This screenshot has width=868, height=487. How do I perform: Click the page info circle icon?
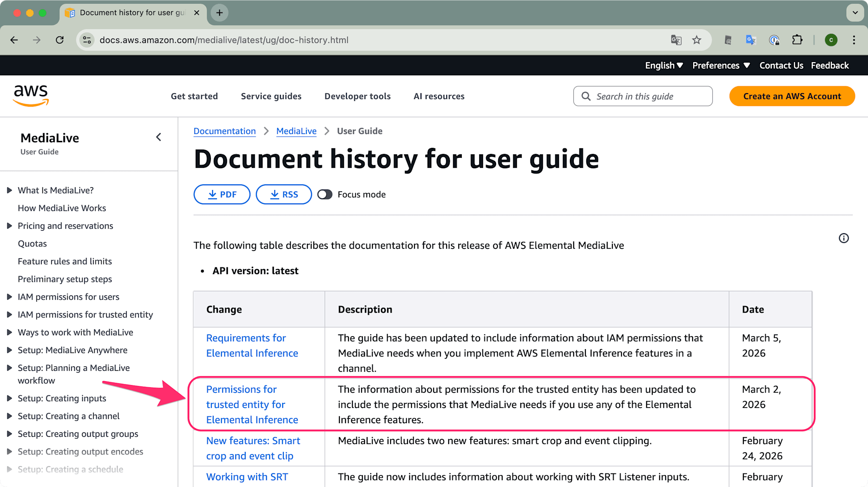pyautogui.click(x=843, y=238)
